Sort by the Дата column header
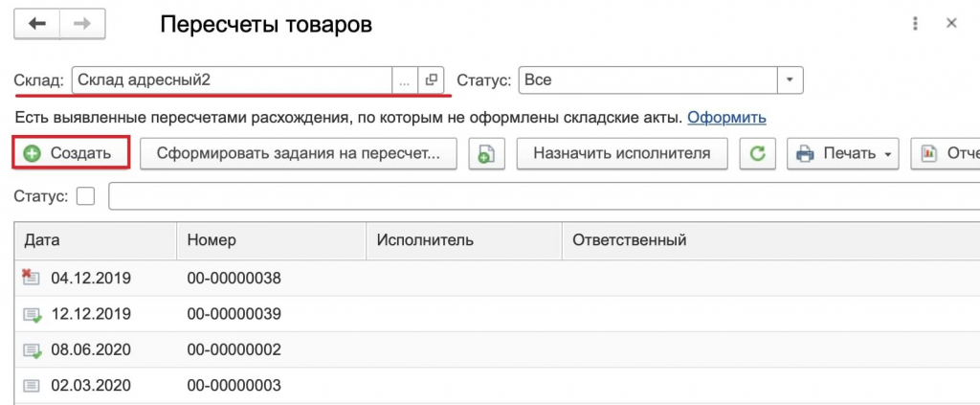Image resolution: width=980 pixels, height=405 pixels. (95, 240)
